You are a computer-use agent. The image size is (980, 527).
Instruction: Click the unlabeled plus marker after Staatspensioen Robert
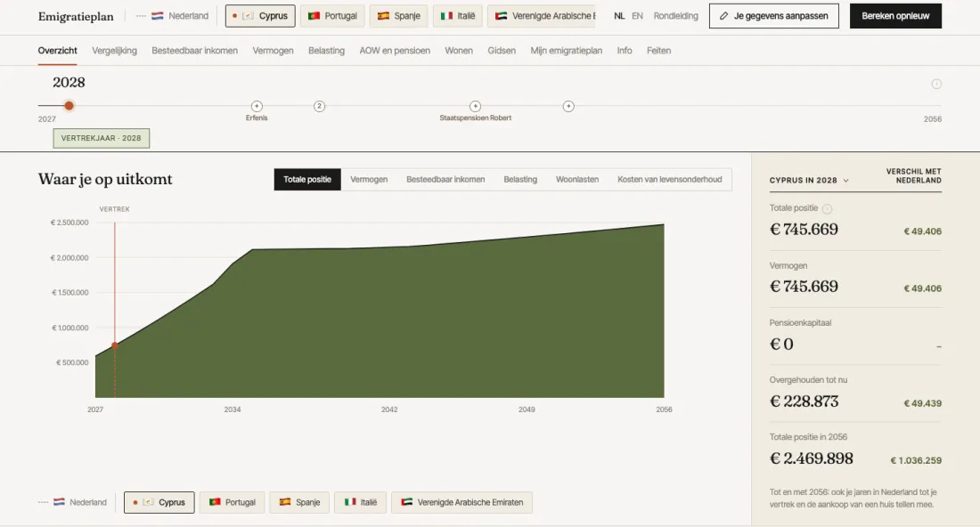click(568, 106)
